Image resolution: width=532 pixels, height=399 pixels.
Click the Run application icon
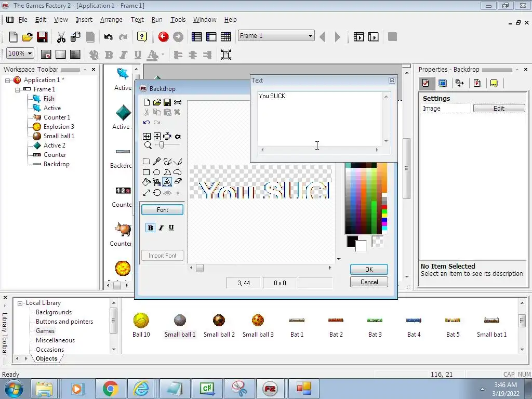(x=358, y=37)
